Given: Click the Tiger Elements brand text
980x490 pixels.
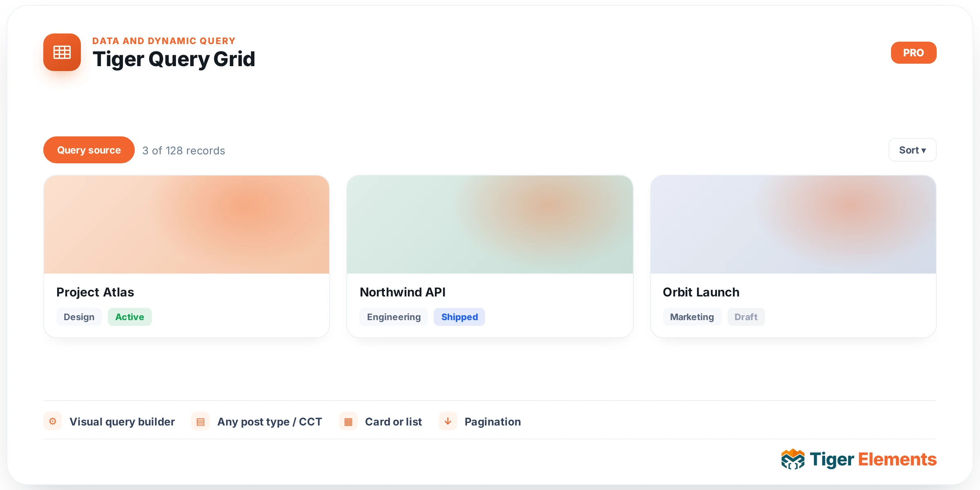Looking at the screenshot, I should 873,459.
